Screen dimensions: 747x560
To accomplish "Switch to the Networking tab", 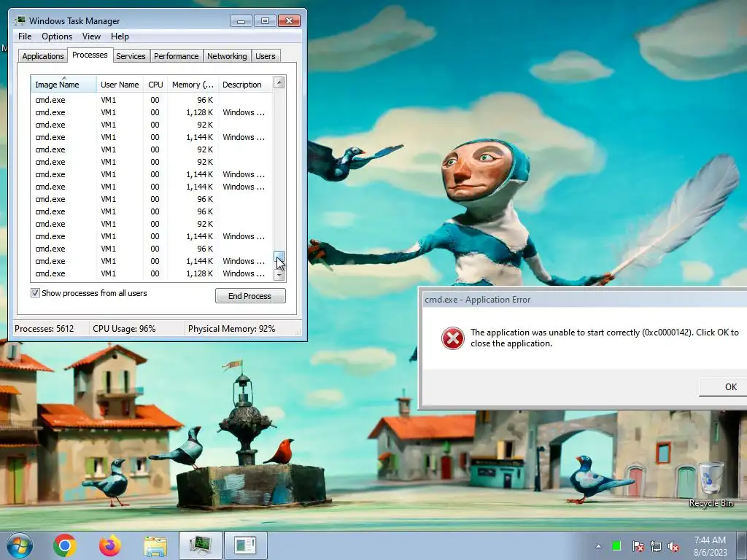I will 227,56.
